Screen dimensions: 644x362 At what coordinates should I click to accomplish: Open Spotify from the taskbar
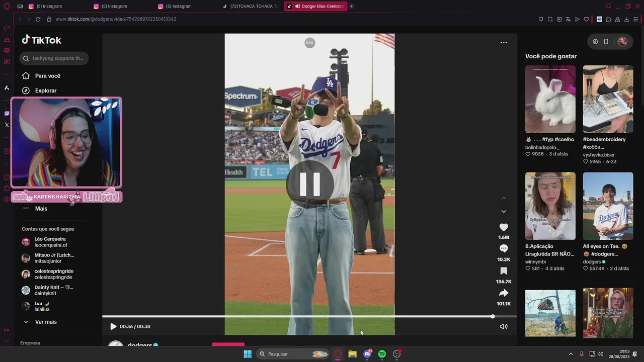[382, 354]
